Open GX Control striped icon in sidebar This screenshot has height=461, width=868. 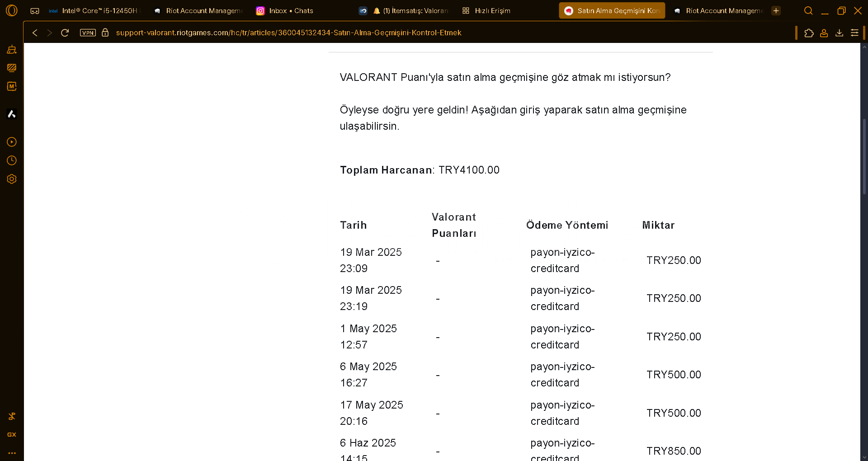coord(12,68)
